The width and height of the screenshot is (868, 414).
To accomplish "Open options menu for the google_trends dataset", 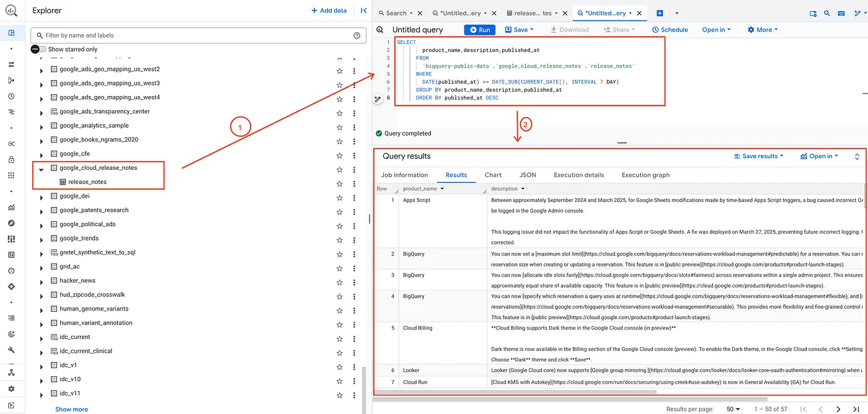I will [354, 238].
